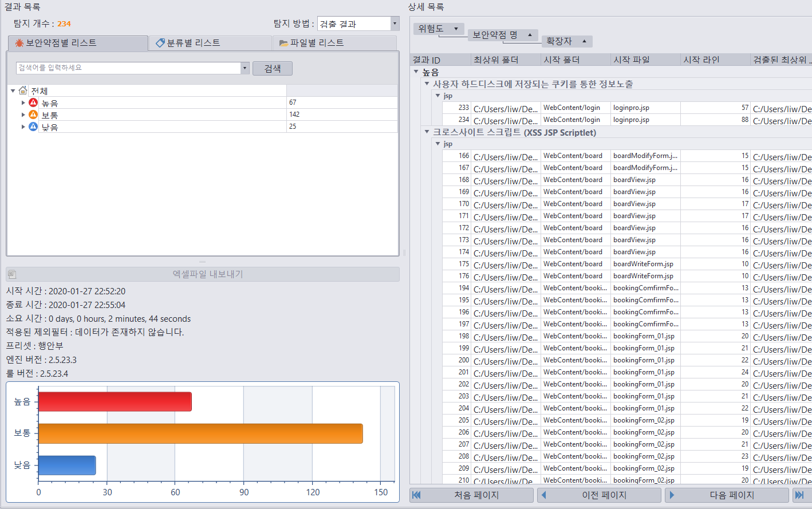Viewport: 812px width, 509px height.
Task: Go to 다음 페이지 next page
Action: tap(727, 495)
